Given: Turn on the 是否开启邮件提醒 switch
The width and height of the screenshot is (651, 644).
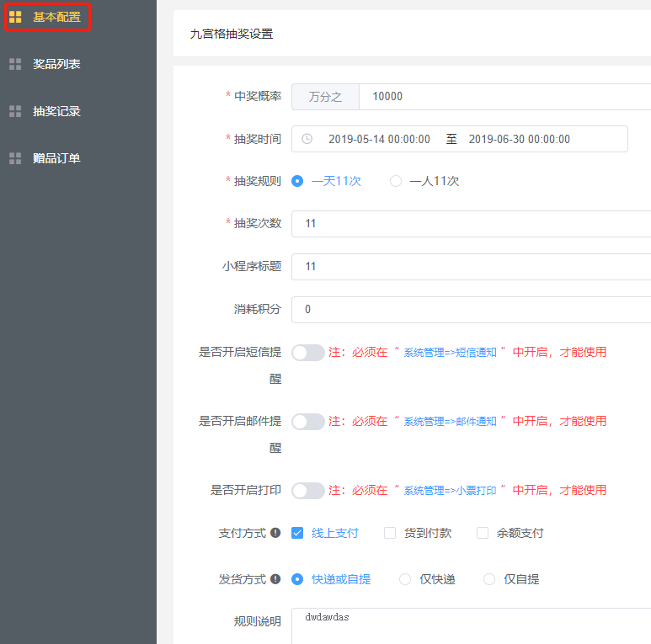Looking at the screenshot, I should click(x=307, y=422).
